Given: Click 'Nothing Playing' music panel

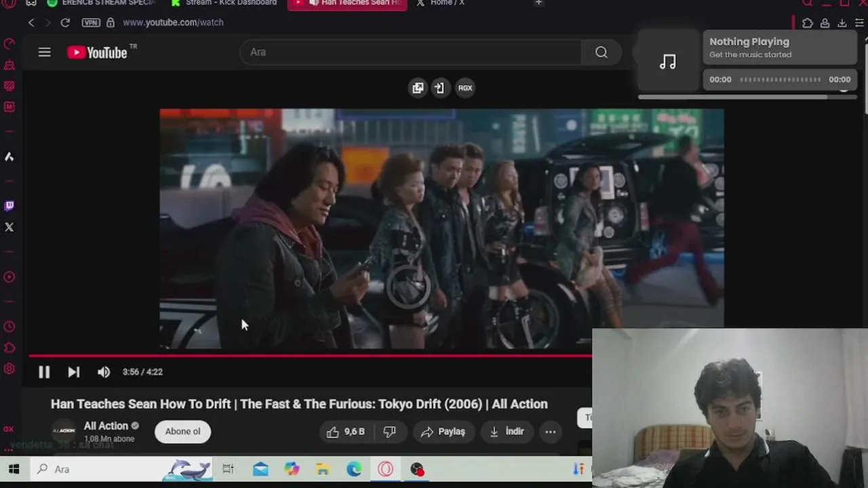Looking at the screenshot, I should tap(779, 47).
